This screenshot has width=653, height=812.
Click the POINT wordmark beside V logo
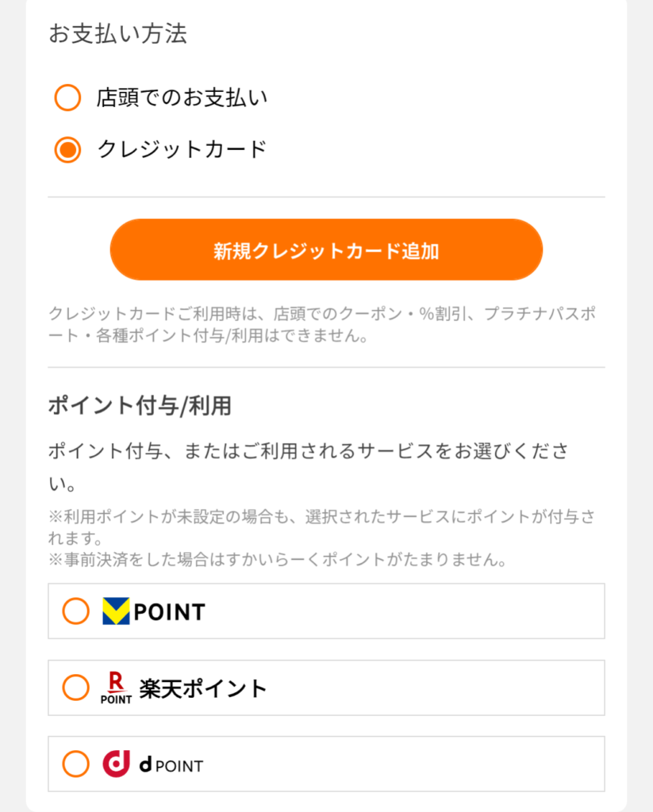170,612
